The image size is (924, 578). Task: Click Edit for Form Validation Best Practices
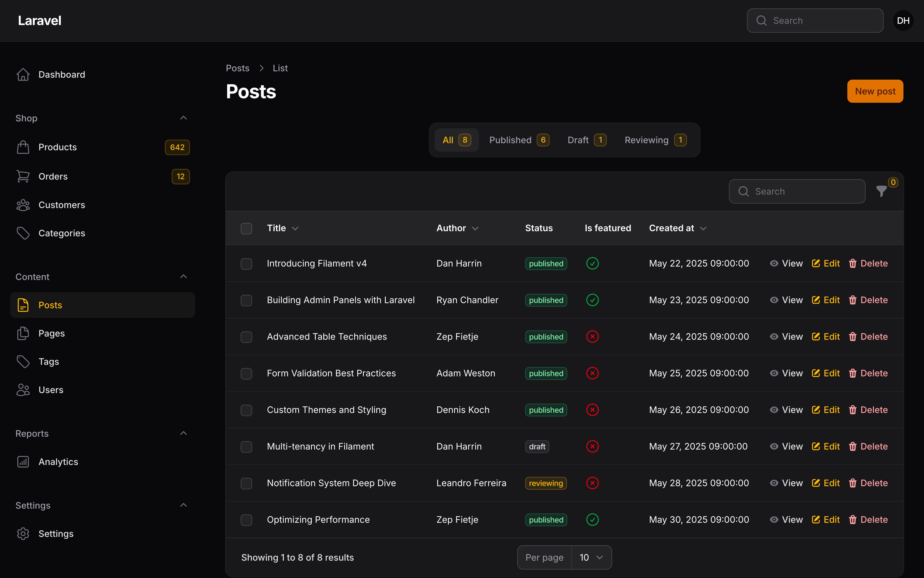(x=825, y=374)
